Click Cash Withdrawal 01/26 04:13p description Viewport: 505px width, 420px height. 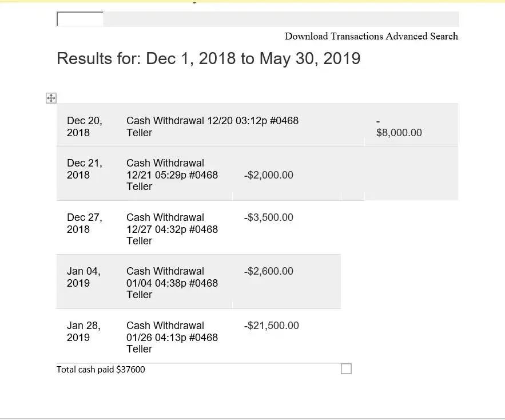pos(172,337)
